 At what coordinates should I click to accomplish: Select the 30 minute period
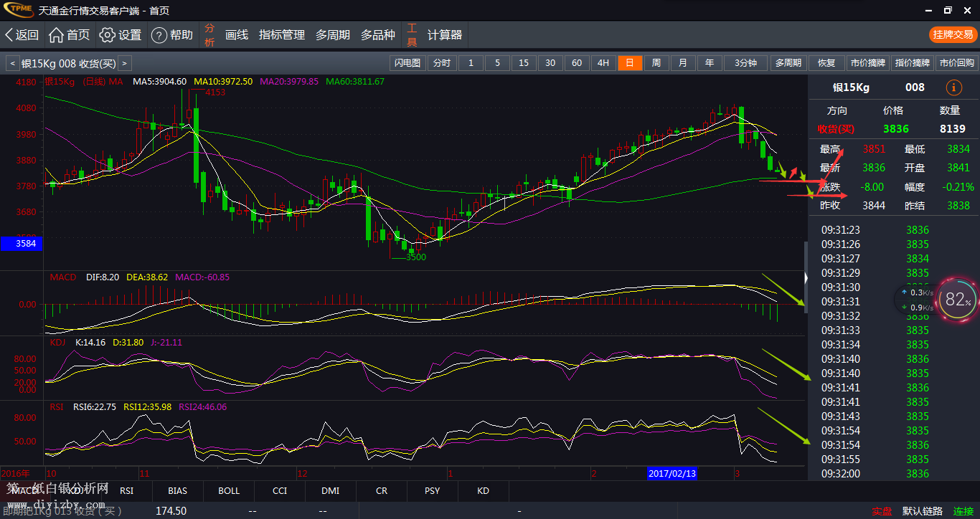(550, 63)
